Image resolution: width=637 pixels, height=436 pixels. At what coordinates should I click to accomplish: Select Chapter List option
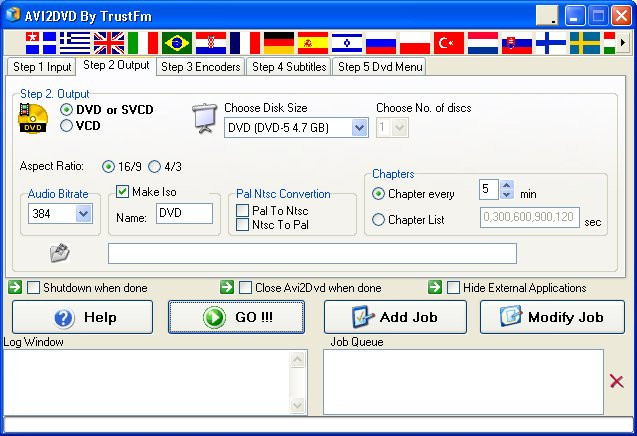[378, 220]
